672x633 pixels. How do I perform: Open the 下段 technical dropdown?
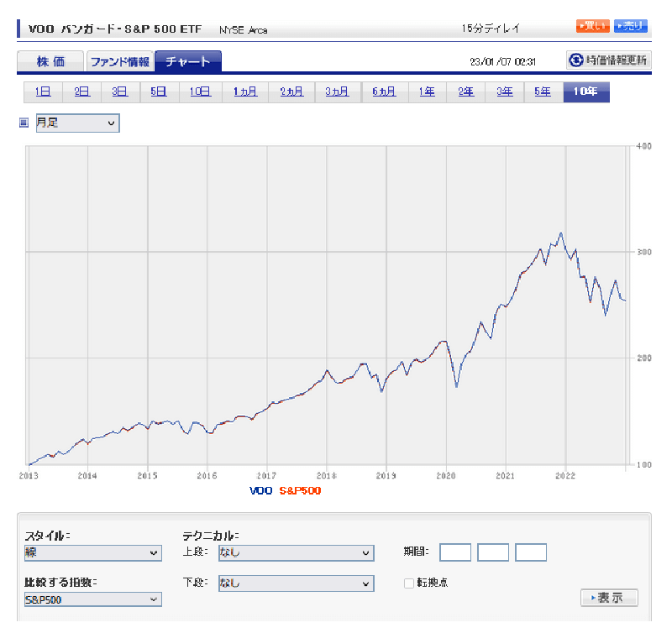tap(297, 583)
